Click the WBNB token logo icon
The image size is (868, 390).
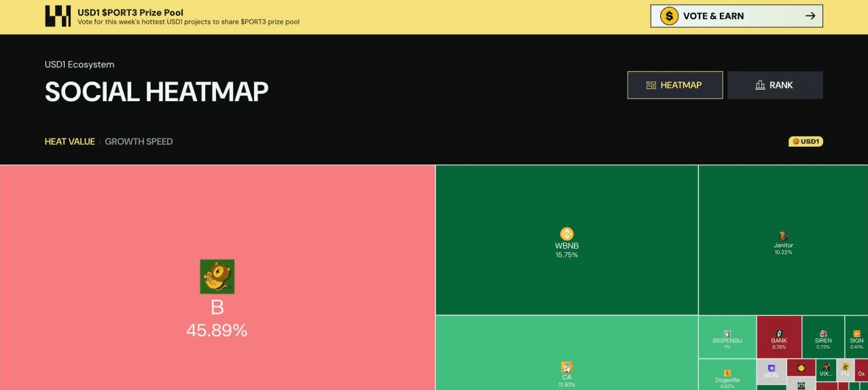(x=566, y=234)
